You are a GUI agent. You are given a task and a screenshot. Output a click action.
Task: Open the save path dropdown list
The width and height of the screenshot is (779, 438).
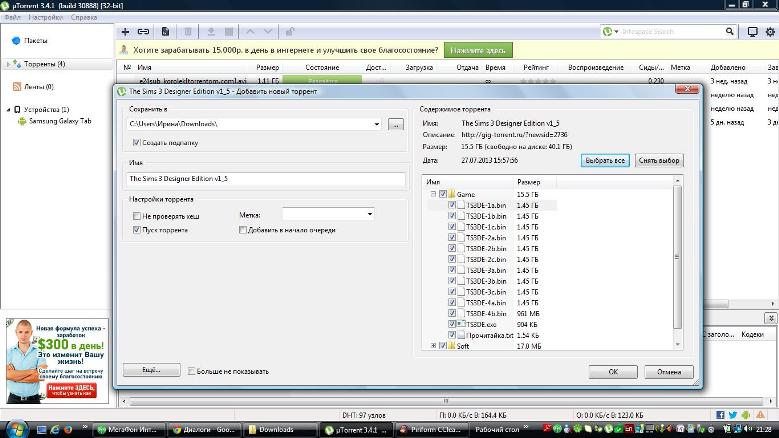coord(376,124)
